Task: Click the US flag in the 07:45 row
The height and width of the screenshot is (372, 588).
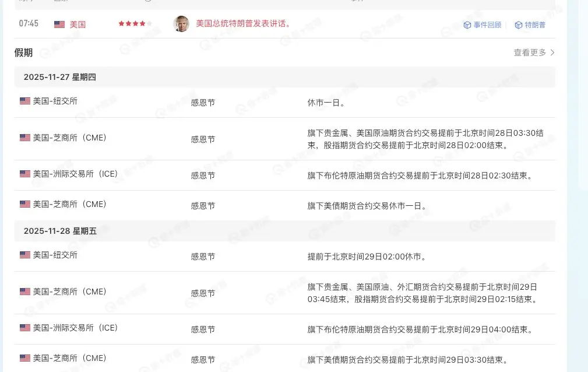Action: coord(59,24)
